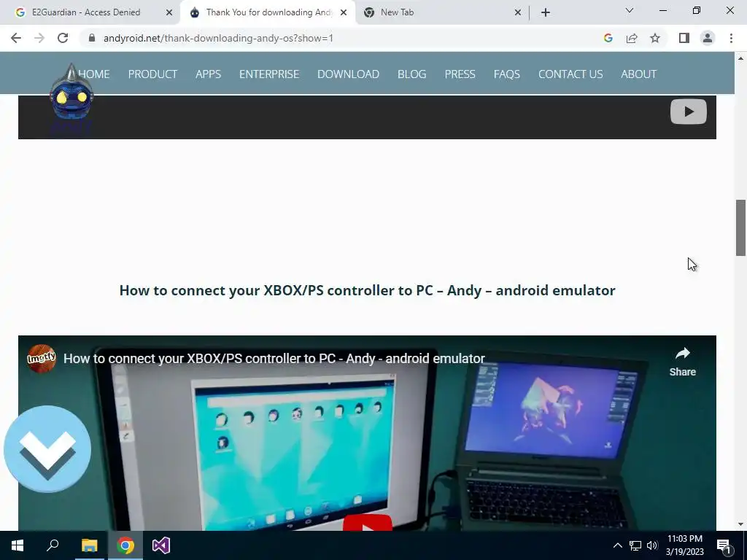Viewport: 747px width, 560px height.
Task: Close the New Tab tab
Action: coord(518,12)
